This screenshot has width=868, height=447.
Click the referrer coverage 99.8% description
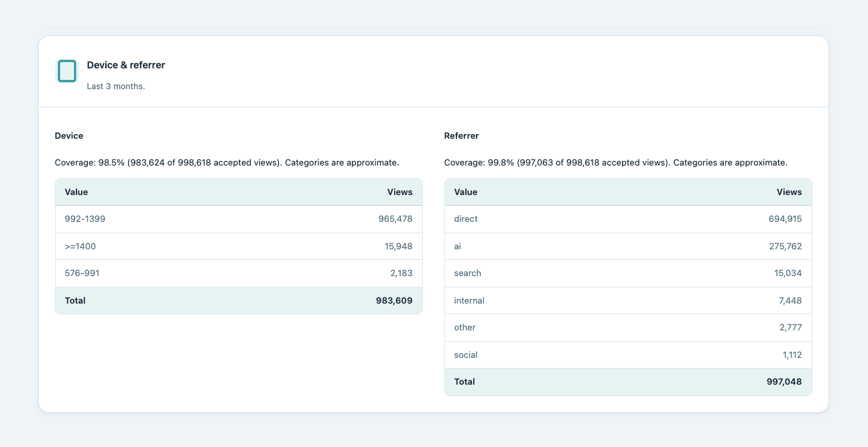616,162
